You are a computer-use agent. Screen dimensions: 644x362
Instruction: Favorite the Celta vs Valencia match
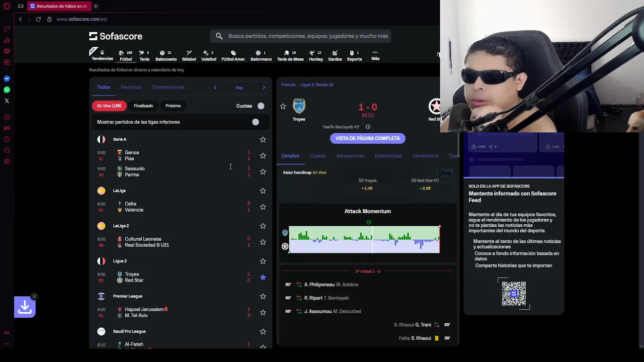pos(263,207)
